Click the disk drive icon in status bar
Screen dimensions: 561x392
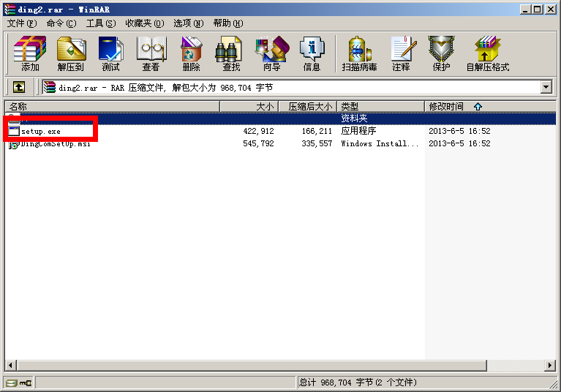point(12,383)
